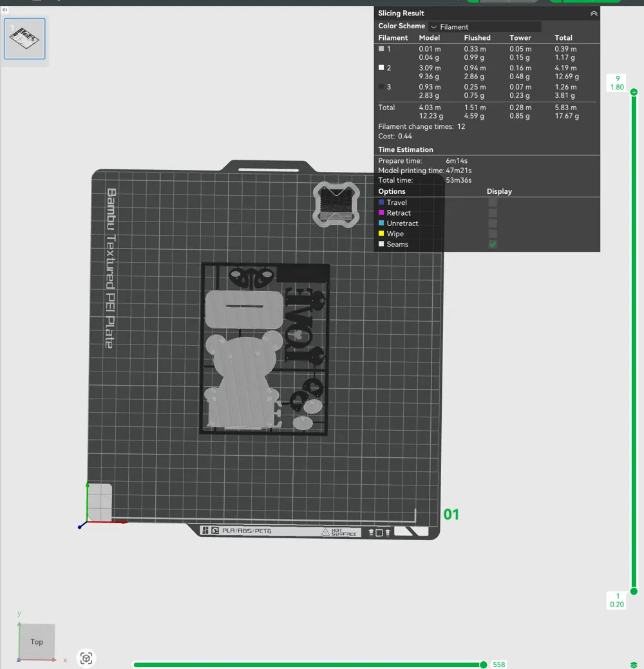This screenshot has width=644, height=669.
Task: Open the Color Scheme dropdown
Action: [484, 26]
